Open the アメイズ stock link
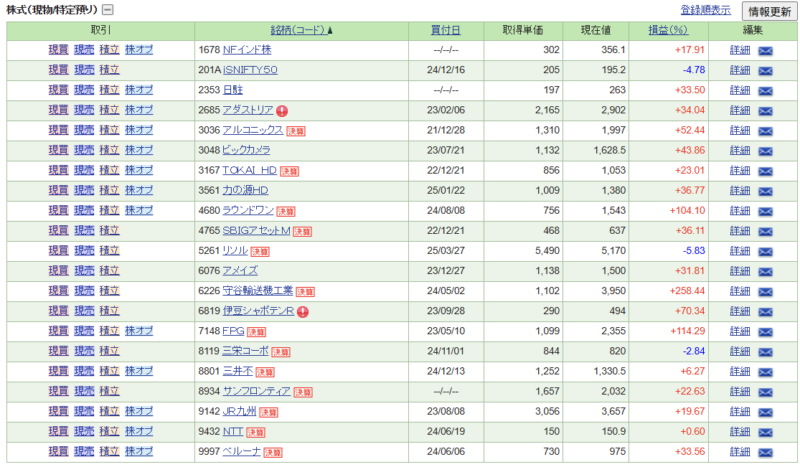This screenshot has width=800, height=467. (240, 271)
